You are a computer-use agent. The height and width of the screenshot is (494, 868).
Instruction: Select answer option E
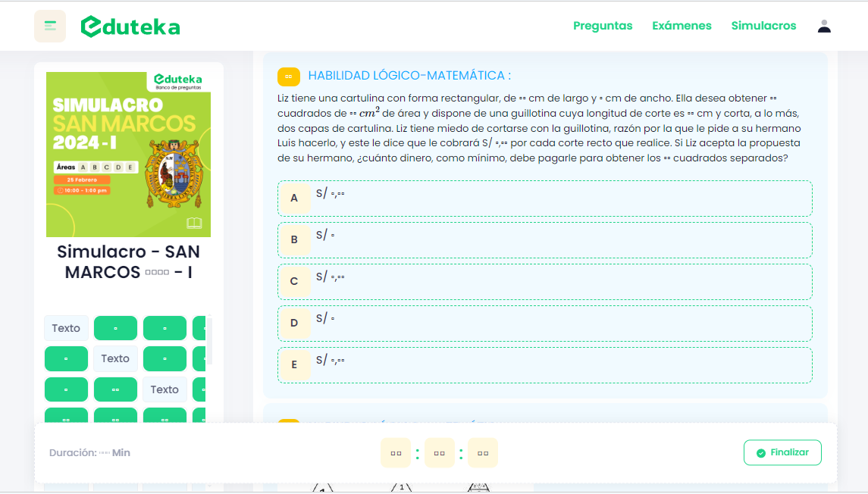coord(545,365)
